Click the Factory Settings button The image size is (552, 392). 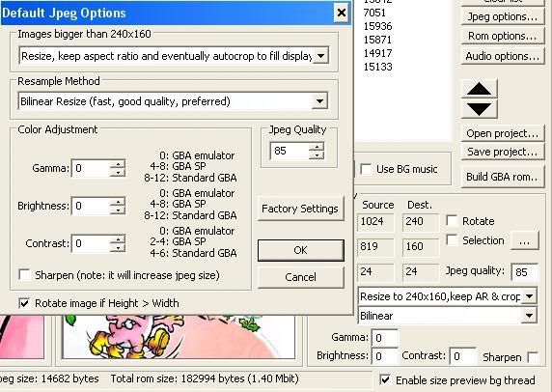click(300, 209)
